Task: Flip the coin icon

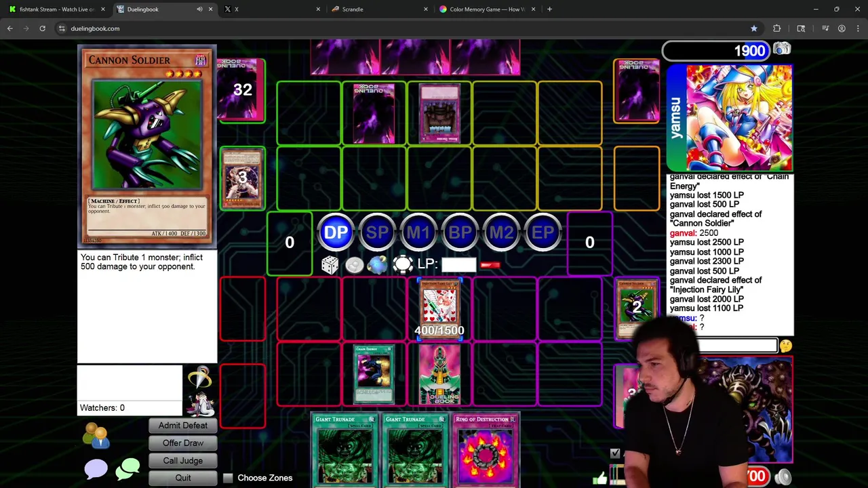Action: tap(354, 265)
